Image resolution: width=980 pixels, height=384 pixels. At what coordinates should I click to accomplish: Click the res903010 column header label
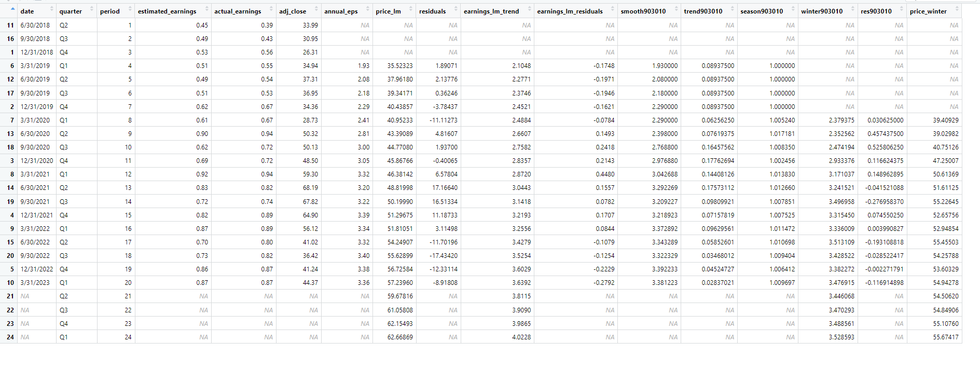click(x=876, y=11)
